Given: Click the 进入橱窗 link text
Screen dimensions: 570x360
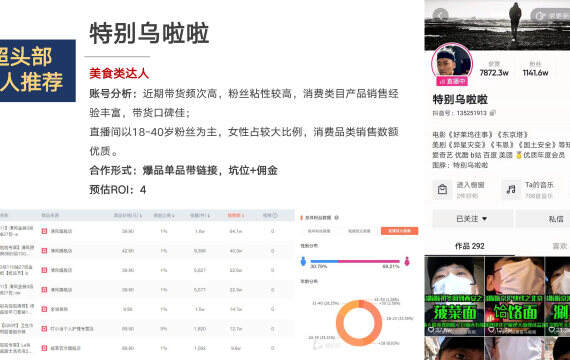Looking at the screenshot, I should pos(470,185).
